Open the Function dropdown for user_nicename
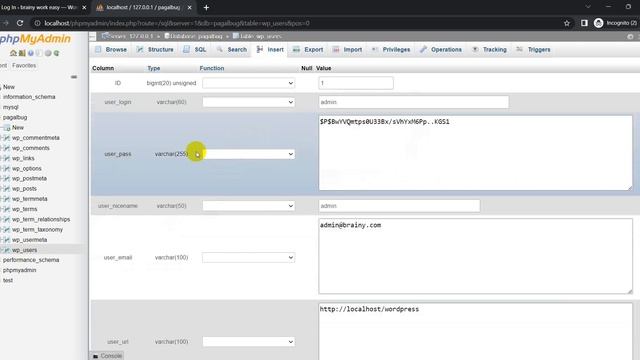 (249, 206)
